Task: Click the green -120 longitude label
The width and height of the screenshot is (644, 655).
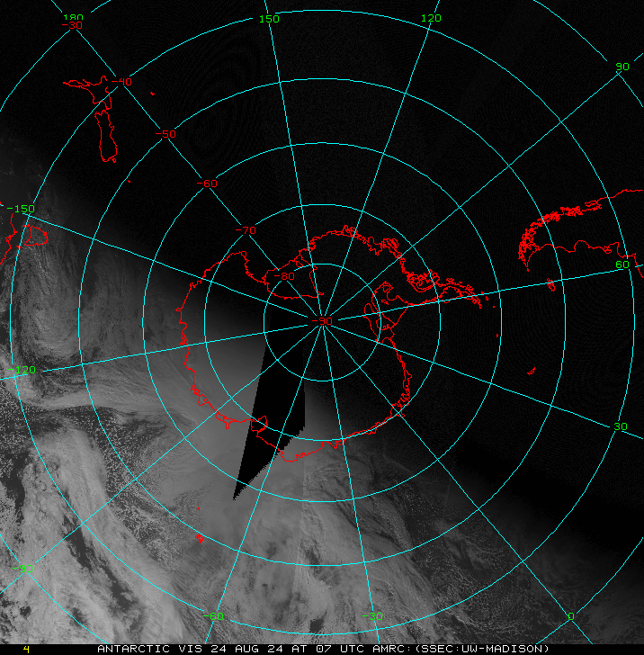Action: (x=20, y=370)
